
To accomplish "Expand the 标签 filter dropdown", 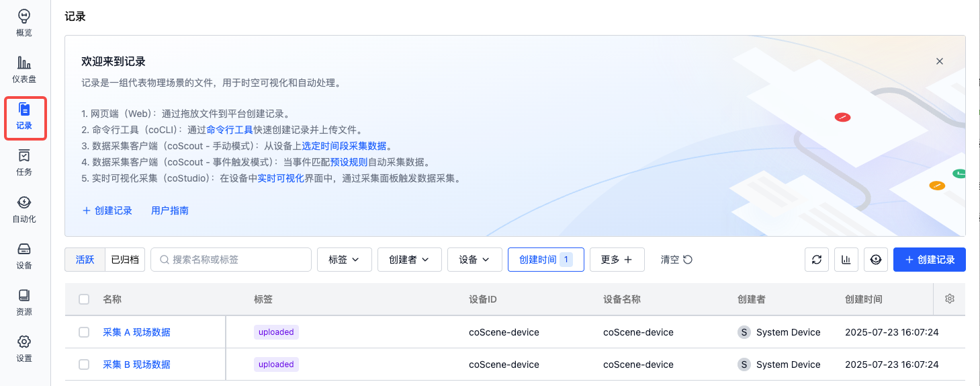I will [x=345, y=260].
